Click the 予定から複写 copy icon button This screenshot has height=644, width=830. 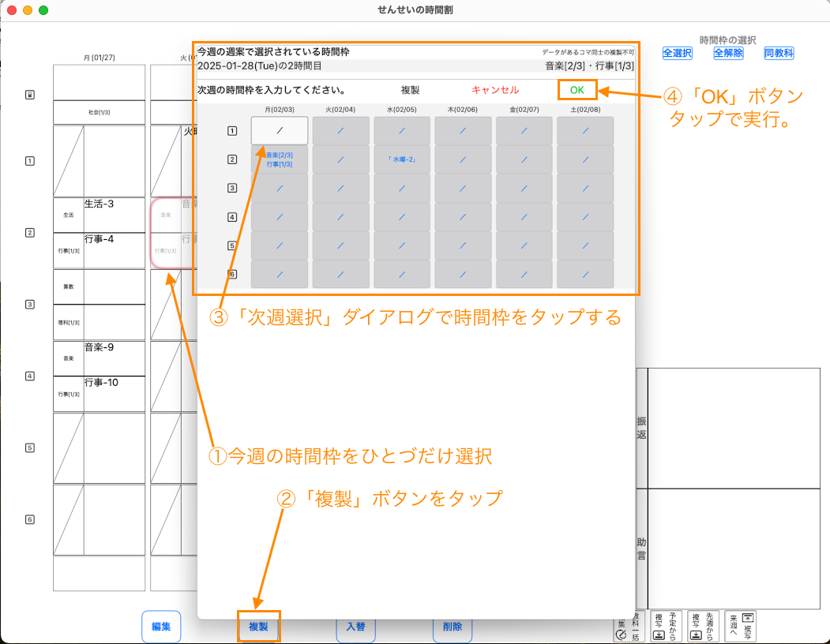(x=665, y=626)
